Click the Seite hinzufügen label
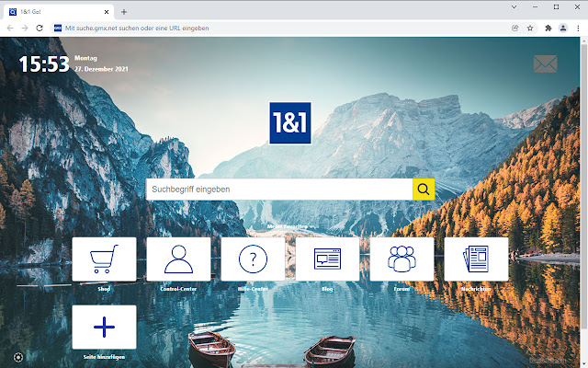The height and width of the screenshot is (368, 588). (x=104, y=357)
